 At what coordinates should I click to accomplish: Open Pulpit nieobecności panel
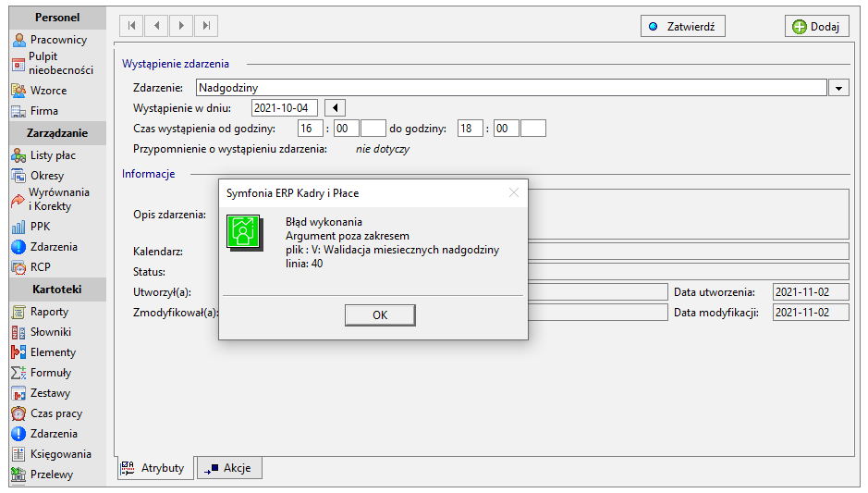[x=53, y=63]
